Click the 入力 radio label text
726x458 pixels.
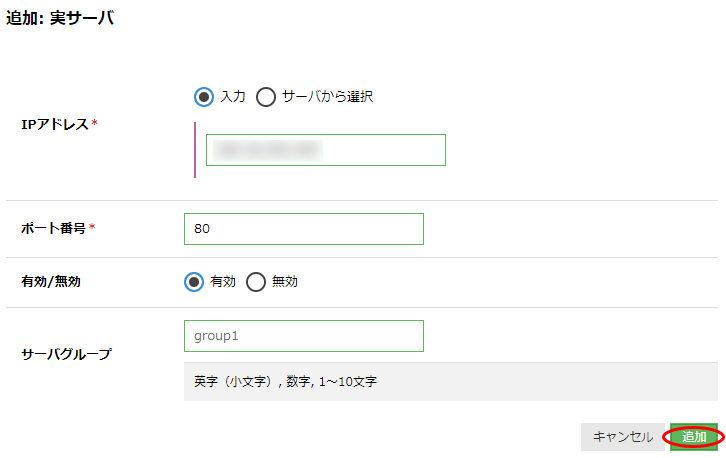point(233,96)
